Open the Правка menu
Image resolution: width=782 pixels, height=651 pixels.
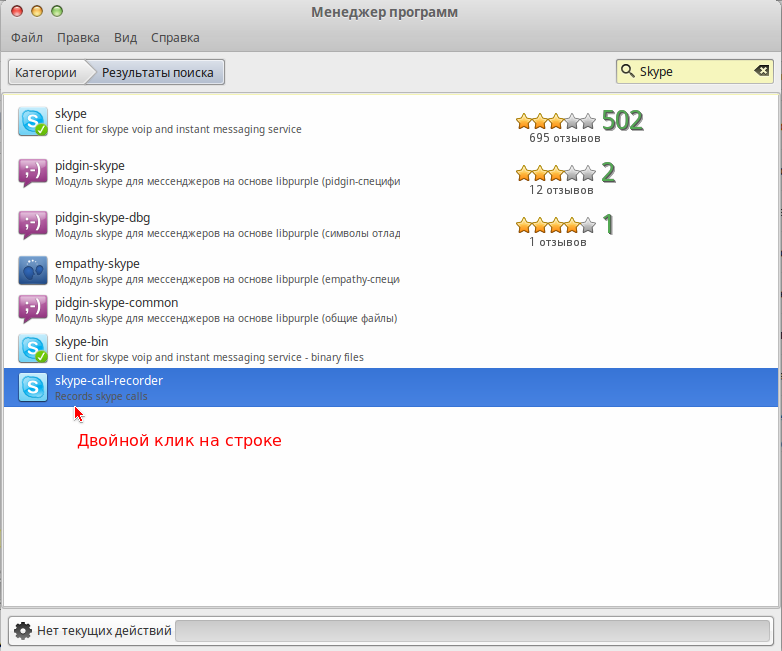pyautogui.click(x=78, y=38)
